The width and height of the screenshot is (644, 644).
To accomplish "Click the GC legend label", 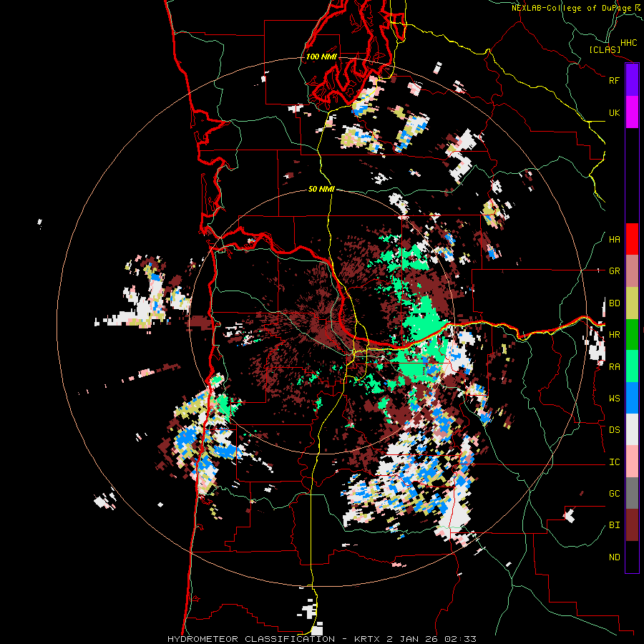I will click(614, 493).
